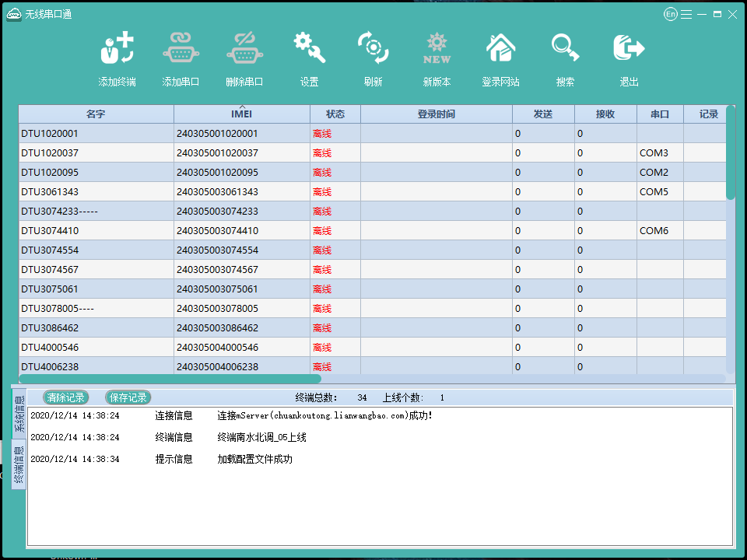Select row DTU3074233-----

(373, 212)
